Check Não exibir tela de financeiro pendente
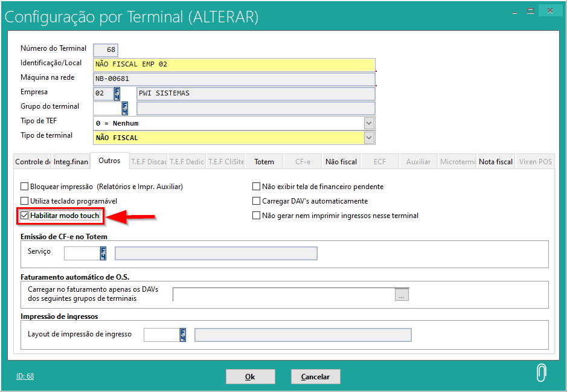The width and height of the screenshot is (567, 392). coord(257,187)
